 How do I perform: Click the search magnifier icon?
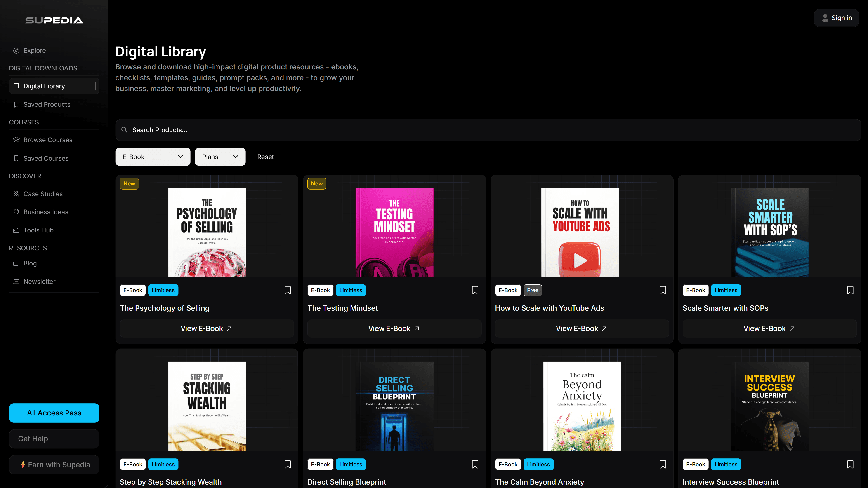(124, 130)
